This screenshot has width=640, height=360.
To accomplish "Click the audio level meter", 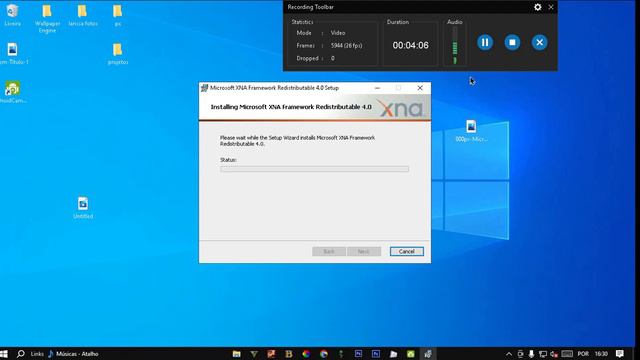I will coord(455,46).
